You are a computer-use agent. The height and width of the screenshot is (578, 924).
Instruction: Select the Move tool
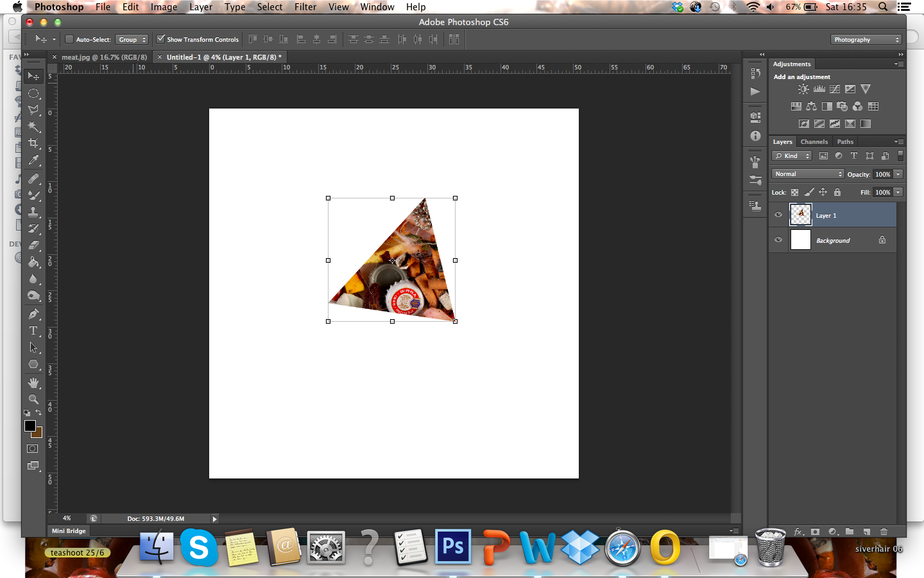click(33, 76)
